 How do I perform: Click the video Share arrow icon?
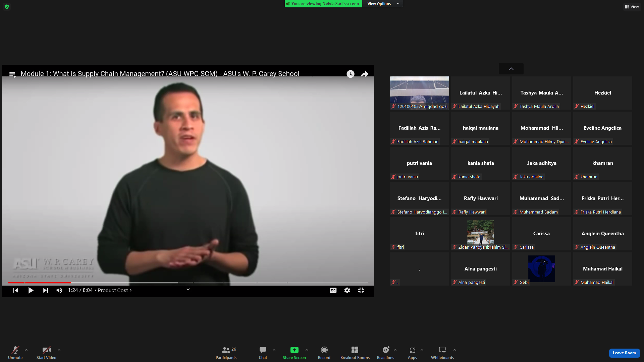tap(365, 74)
